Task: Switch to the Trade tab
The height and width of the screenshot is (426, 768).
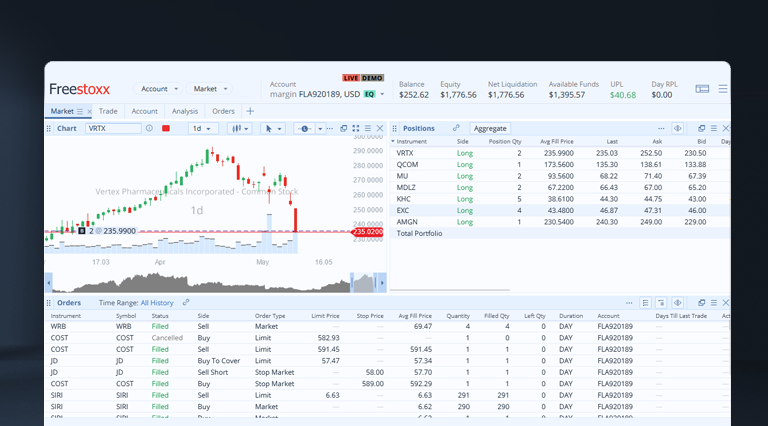Action: pyautogui.click(x=108, y=111)
